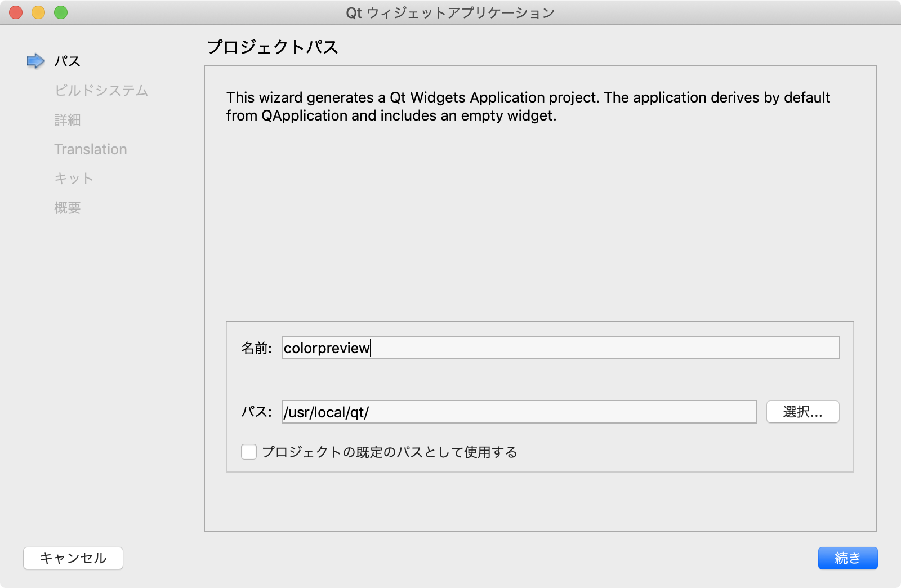
Task: Open the 選択... browse button
Action: pyautogui.click(x=803, y=412)
